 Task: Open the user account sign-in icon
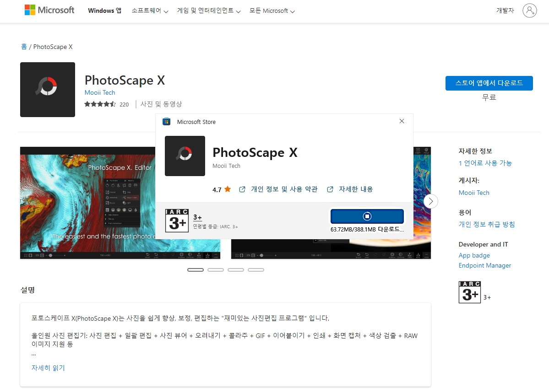[529, 11]
